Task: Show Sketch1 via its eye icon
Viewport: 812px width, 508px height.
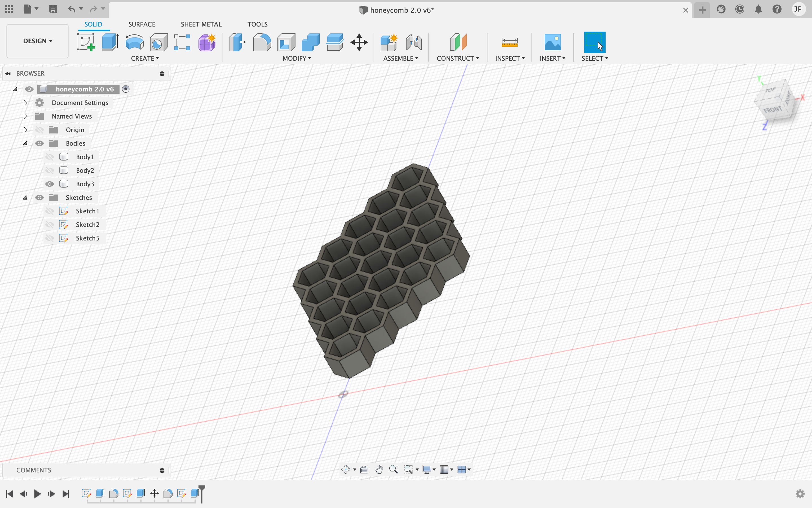Action: click(50, 211)
